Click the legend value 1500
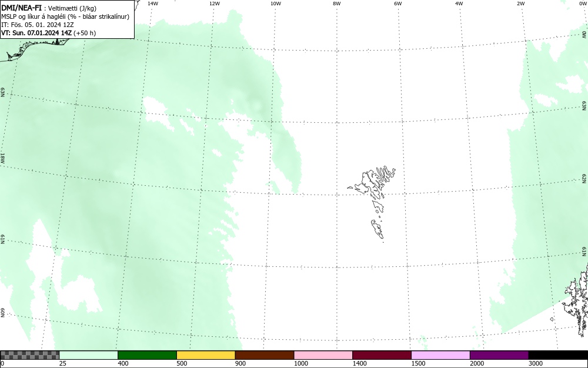Image resolution: width=588 pixels, height=368 pixels. (418, 363)
